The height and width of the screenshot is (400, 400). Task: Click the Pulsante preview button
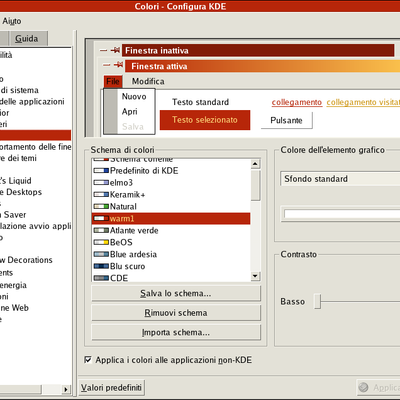pyautogui.click(x=287, y=120)
